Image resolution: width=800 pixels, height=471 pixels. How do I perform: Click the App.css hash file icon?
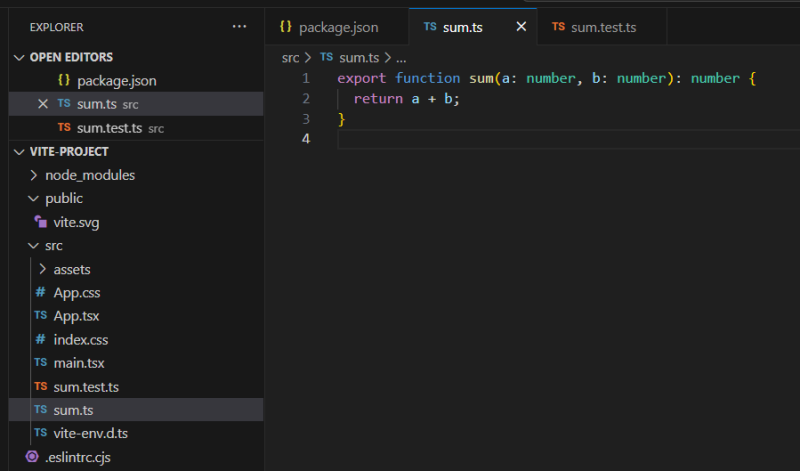tap(41, 293)
